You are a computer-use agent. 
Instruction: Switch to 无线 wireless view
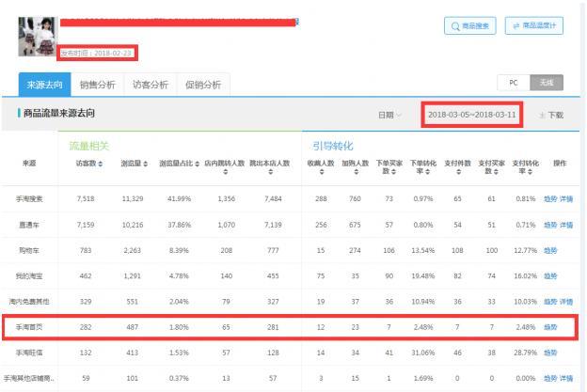pos(546,83)
